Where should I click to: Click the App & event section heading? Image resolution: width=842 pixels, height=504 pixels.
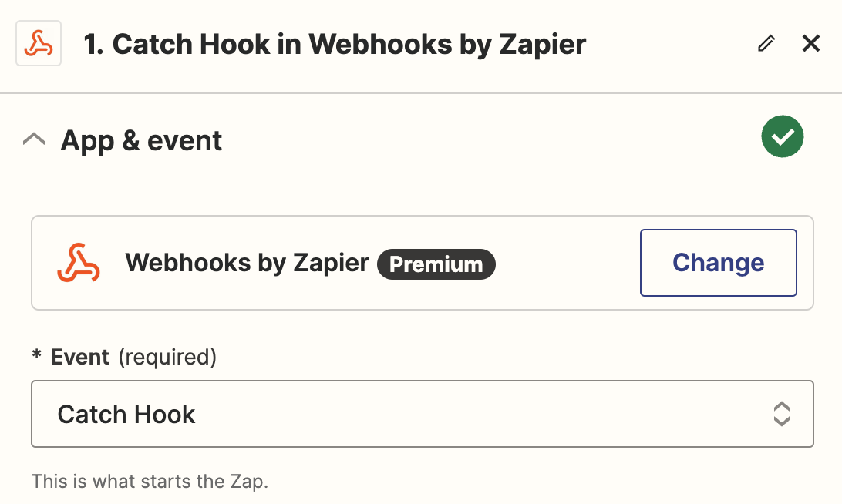click(x=141, y=141)
